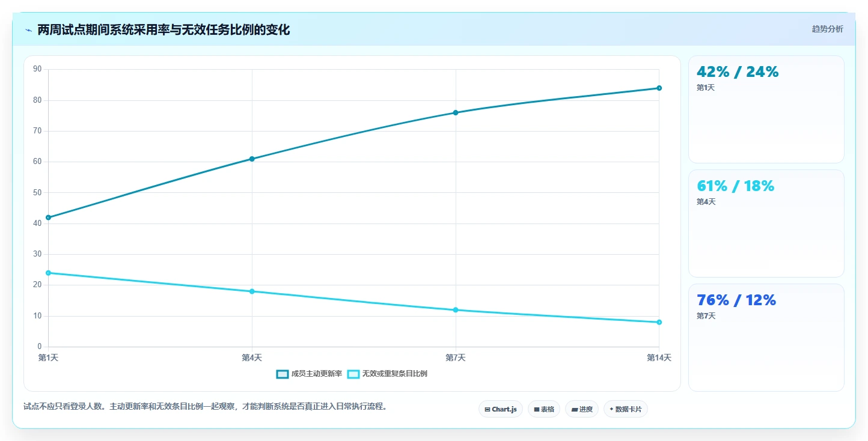Screen dimensions: 868x441
Task: Toggle the 成员主动更新率 legend series
Action: (309, 374)
